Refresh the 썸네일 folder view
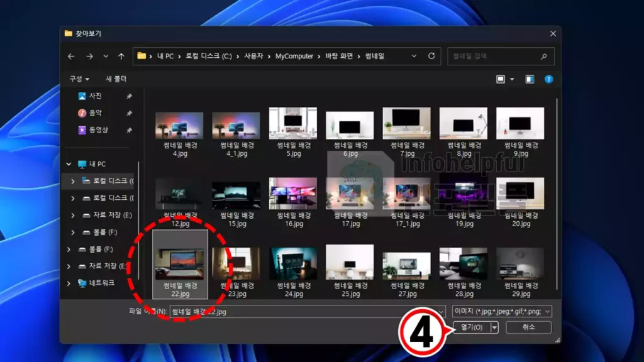The image size is (644, 362). (431, 56)
